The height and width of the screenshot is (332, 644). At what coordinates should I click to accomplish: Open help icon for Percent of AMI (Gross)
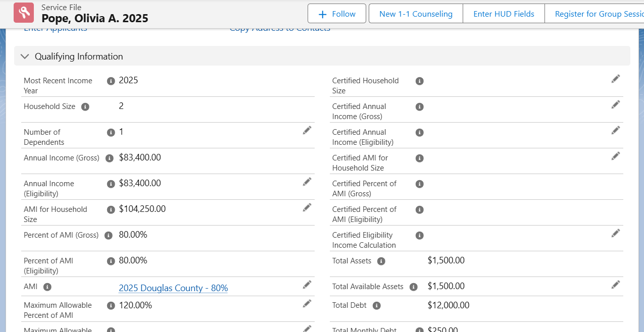[109, 235]
